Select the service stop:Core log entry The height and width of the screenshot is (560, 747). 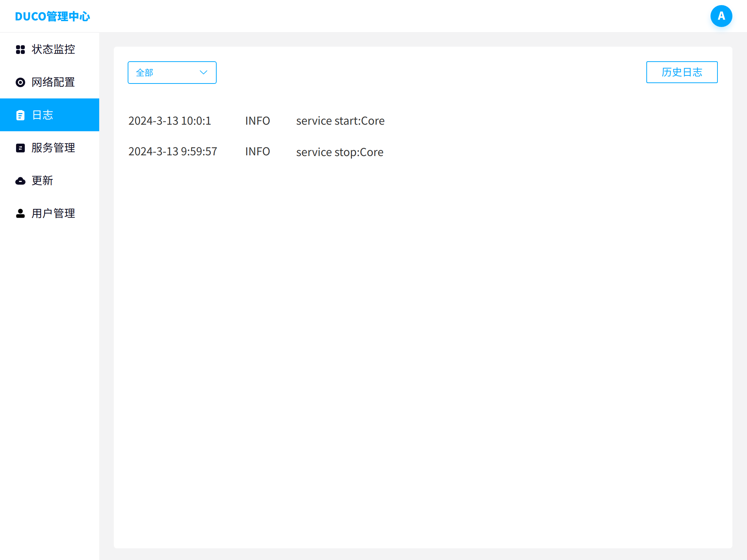click(340, 152)
